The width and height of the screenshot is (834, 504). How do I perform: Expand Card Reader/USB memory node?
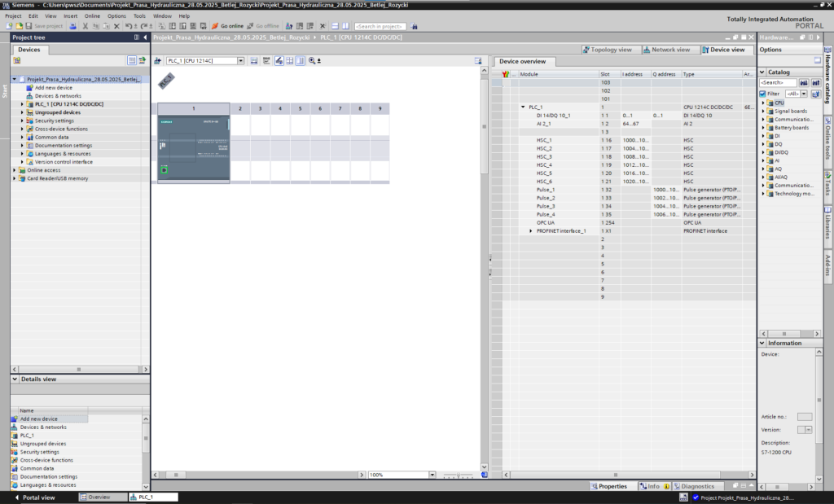click(x=15, y=178)
